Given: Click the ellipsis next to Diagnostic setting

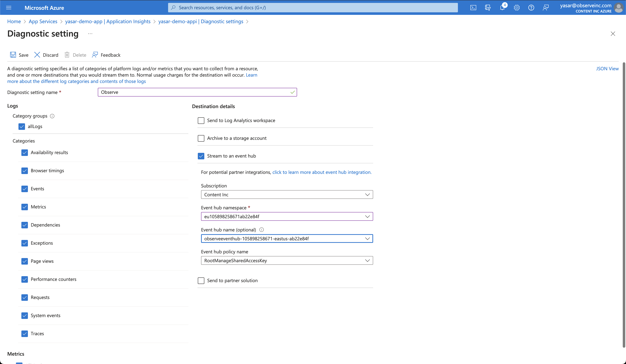Looking at the screenshot, I should click(x=90, y=34).
